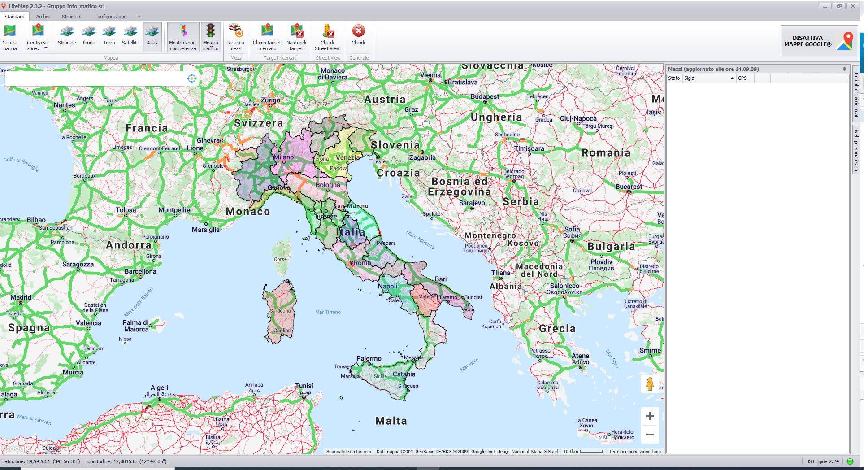The image size is (868, 470).
Task: Switch to Ibrida map view
Action: (89, 37)
